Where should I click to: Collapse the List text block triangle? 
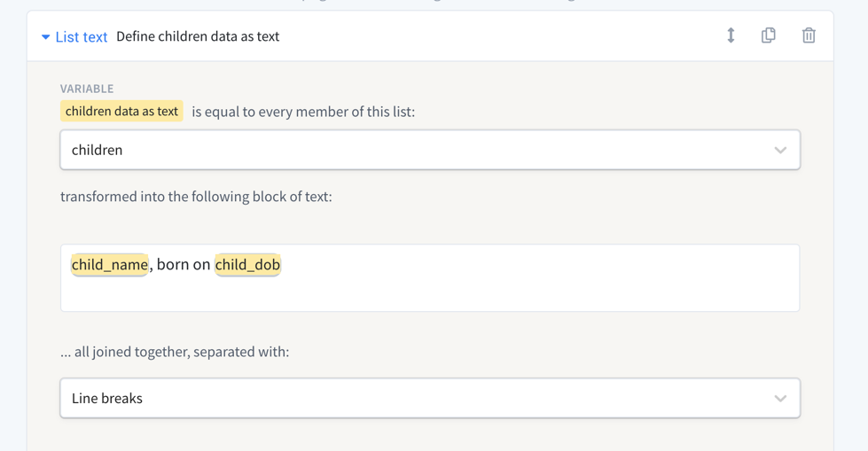(x=45, y=37)
